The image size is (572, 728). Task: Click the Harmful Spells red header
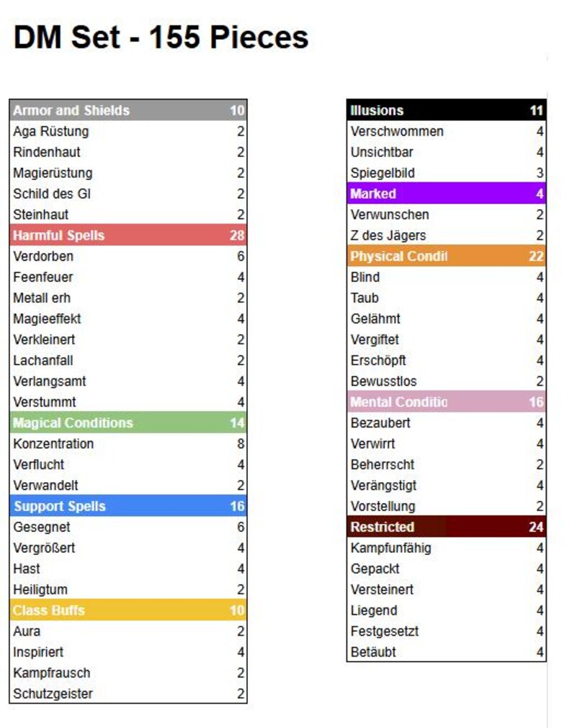(128, 235)
